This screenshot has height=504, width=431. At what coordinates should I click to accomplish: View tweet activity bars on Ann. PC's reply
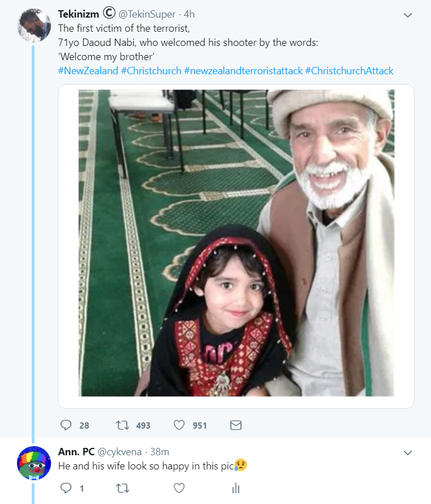[x=236, y=488]
